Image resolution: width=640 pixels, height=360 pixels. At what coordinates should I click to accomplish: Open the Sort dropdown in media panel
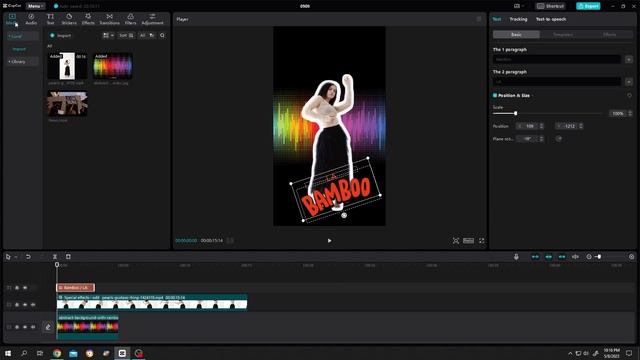126,36
